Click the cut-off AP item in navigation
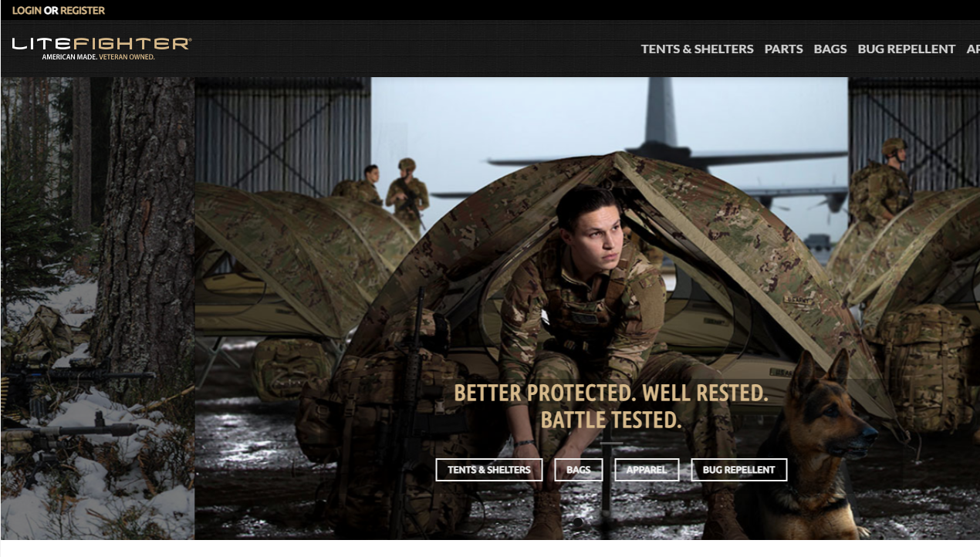This screenshot has height=557, width=980. click(x=972, y=49)
